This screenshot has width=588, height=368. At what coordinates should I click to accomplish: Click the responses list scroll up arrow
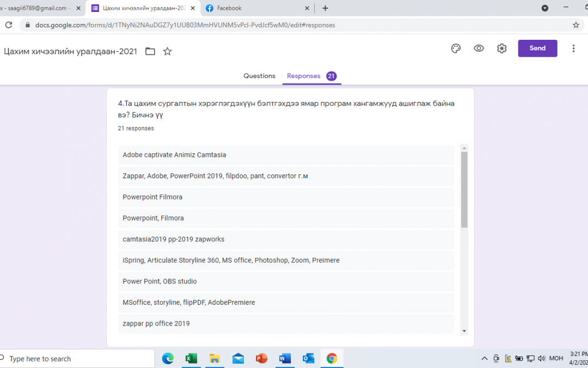[x=464, y=148]
